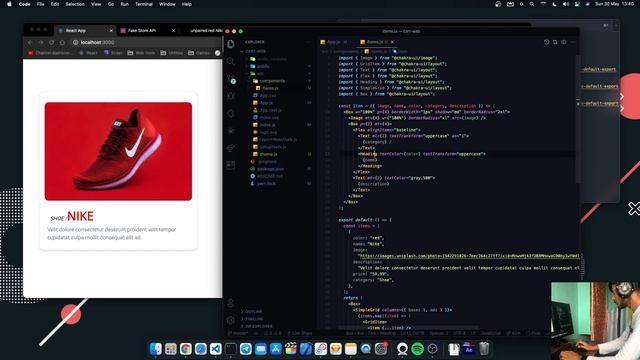
Task: Open the Search view in VS Code activity bar
Action: 231,62
